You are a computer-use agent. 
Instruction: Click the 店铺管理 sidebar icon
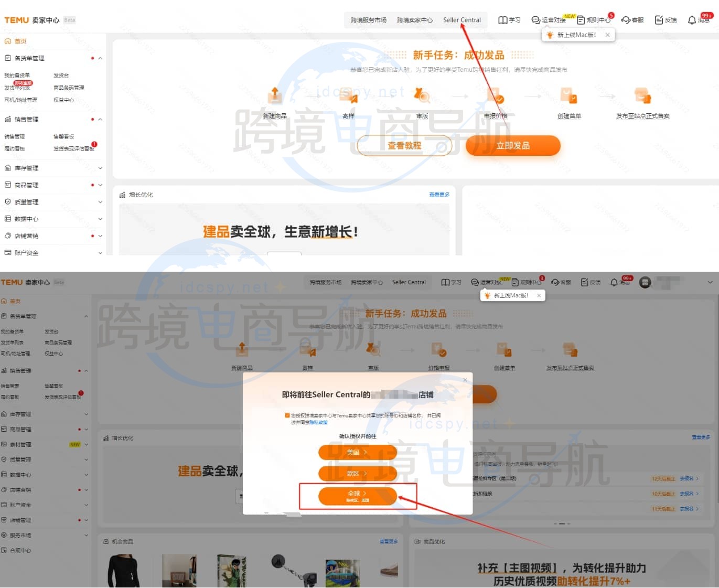click(x=4, y=520)
